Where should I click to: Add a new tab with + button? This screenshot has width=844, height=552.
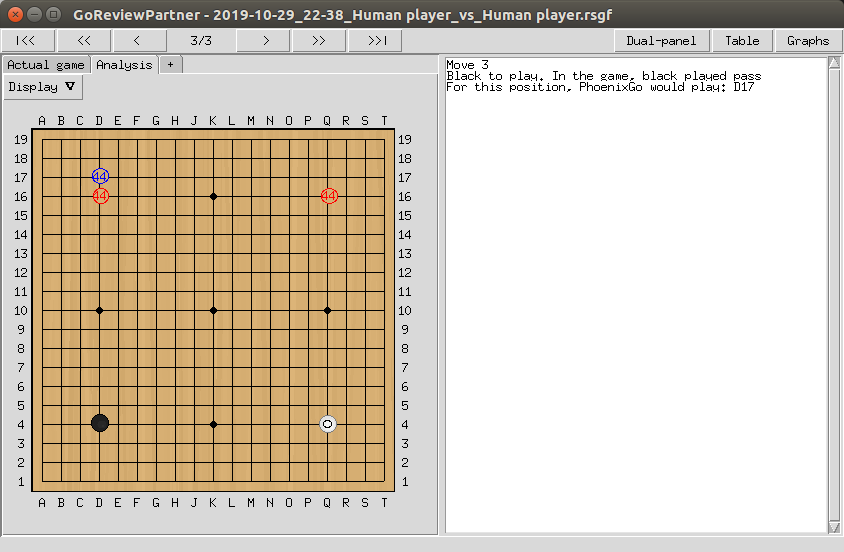[x=170, y=65]
